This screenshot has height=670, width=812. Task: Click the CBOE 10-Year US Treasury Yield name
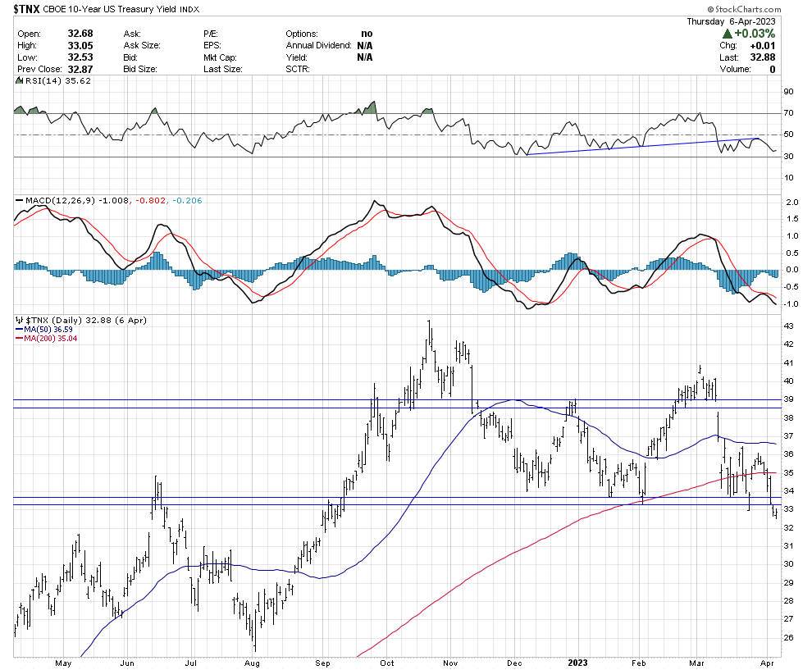click(x=110, y=9)
